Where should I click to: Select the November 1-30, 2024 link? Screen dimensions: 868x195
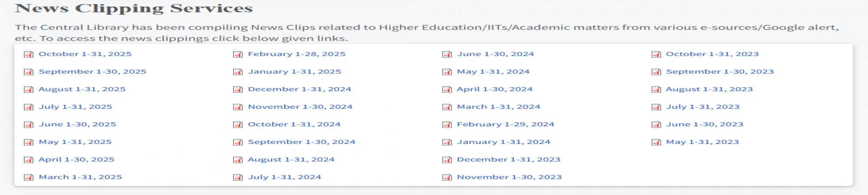[300, 107]
